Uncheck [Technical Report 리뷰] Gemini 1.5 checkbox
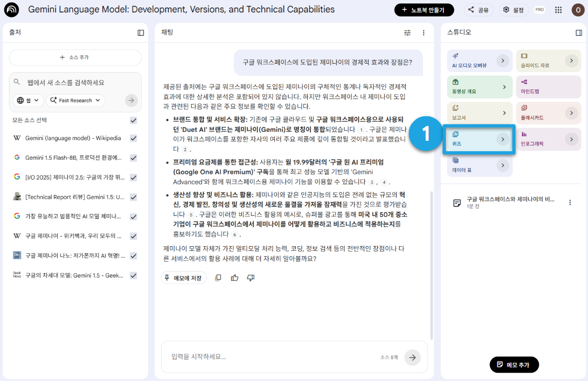 coord(134,197)
